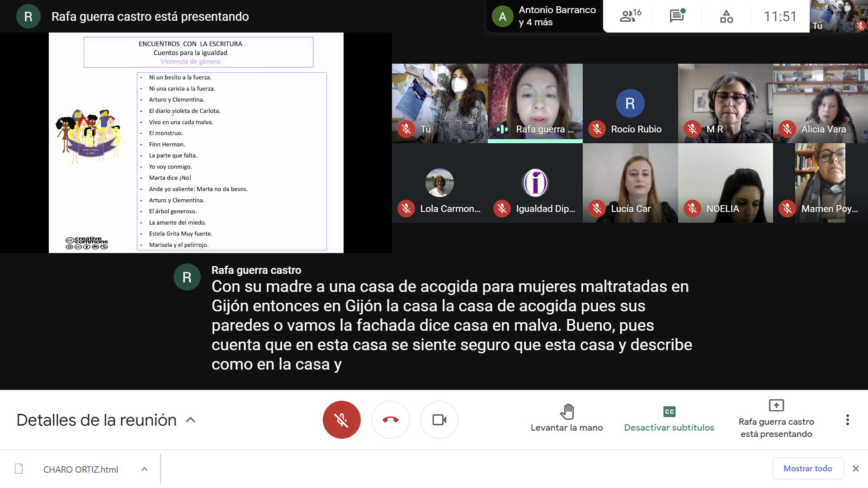Viewport: 868px width, 488px height.
Task: Open the activities shapes icon
Action: pyautogui.click(x=726, y=17)
